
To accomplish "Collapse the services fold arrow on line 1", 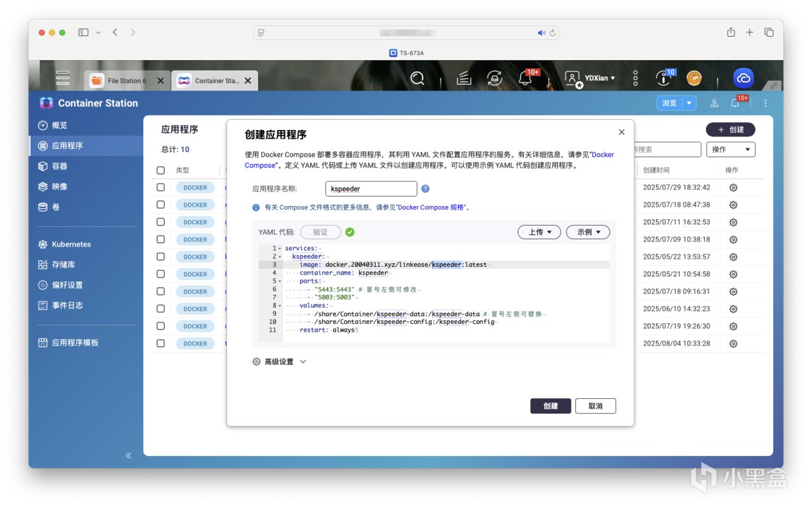I will point(280,249).
